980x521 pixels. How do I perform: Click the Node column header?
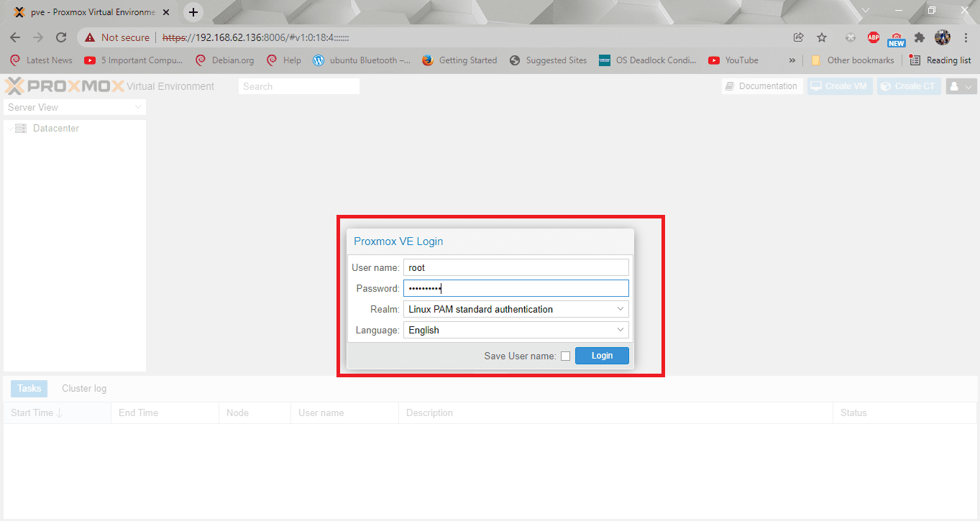click(255, 413)
